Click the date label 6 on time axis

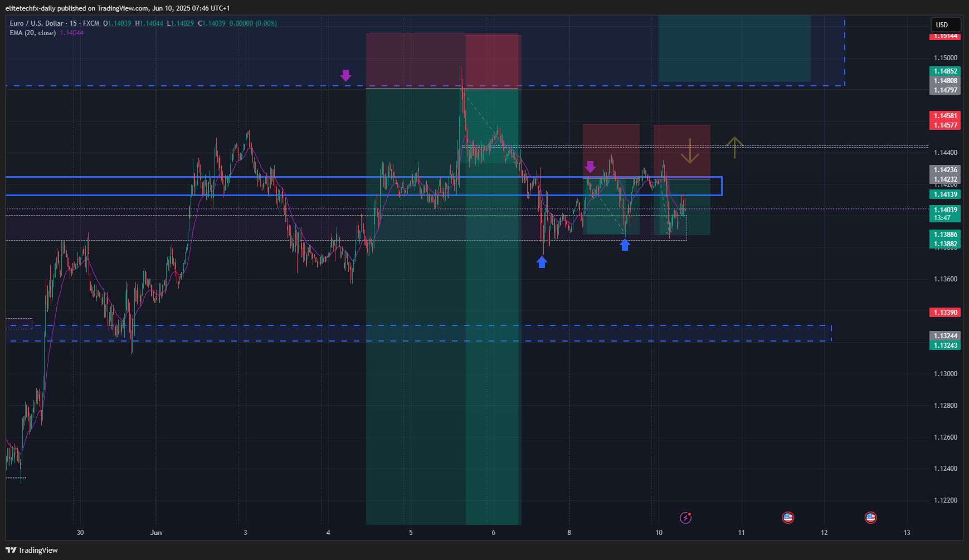tap(494, 533)
